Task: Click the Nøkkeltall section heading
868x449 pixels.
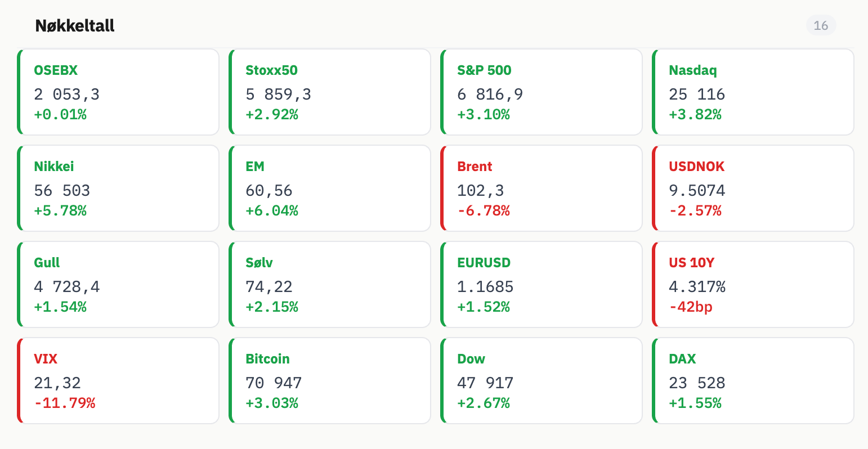Action: pos(75,26)
